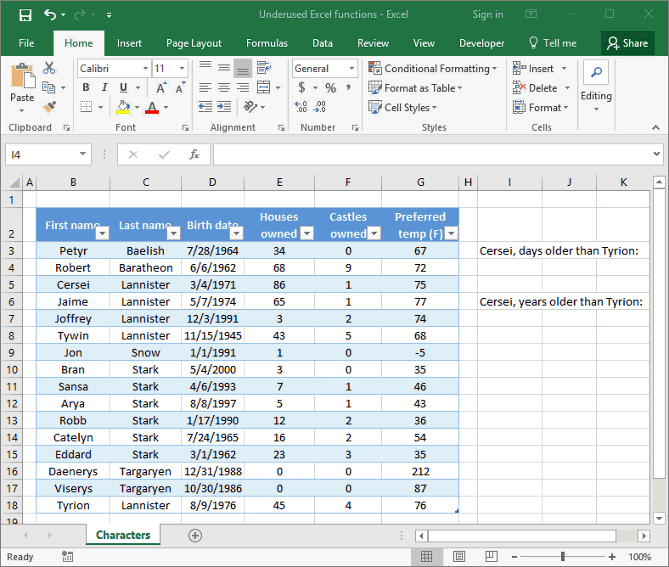Toggle Bold formatting
This screenshot has height=567, width=669.
86,87
